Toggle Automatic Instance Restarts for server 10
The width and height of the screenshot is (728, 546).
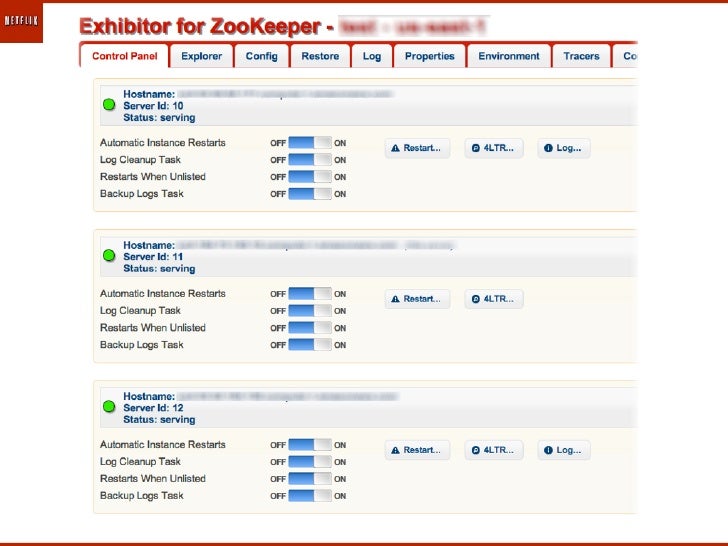310,143
